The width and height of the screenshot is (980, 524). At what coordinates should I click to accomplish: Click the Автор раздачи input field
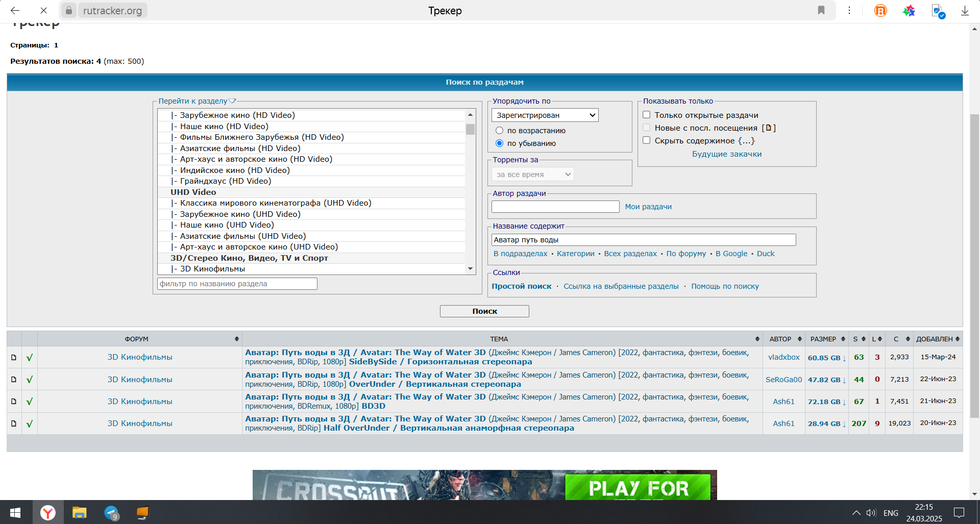[555, 207]
